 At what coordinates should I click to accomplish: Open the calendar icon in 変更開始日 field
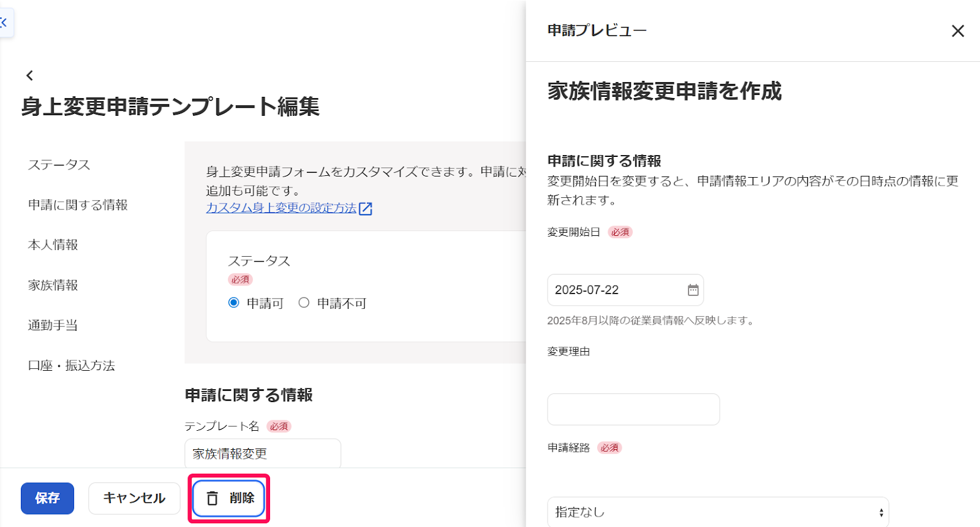pyautogui.click(x=693, y=290)
